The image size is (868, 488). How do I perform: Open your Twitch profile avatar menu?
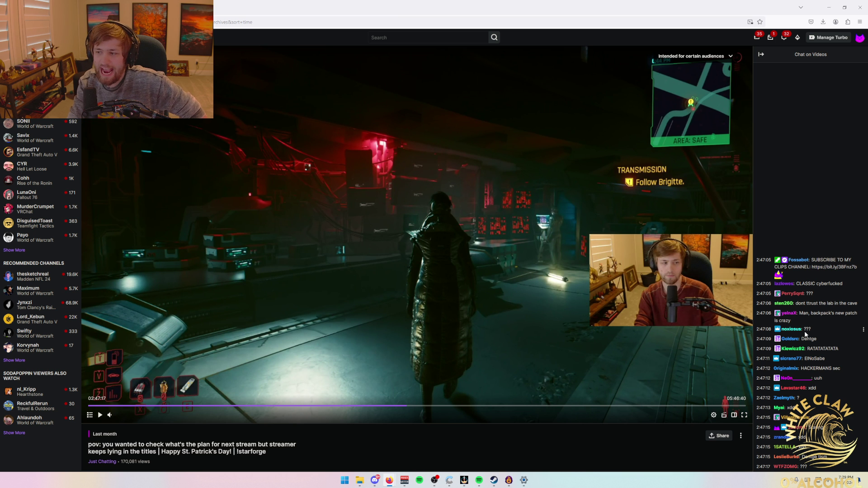(859, 38)
